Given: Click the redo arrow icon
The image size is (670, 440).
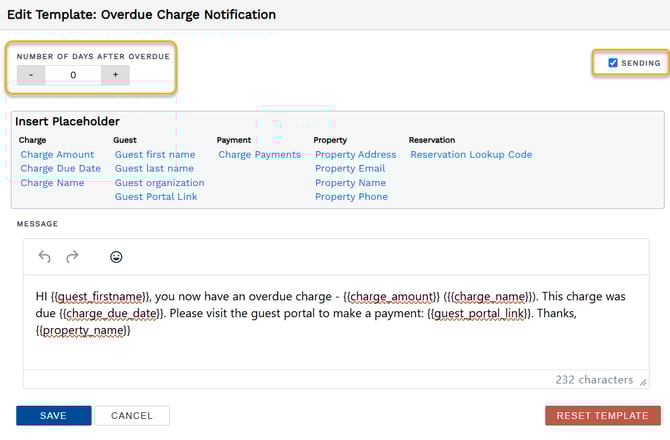Looking at the screenshot, I should coord(72,257).
